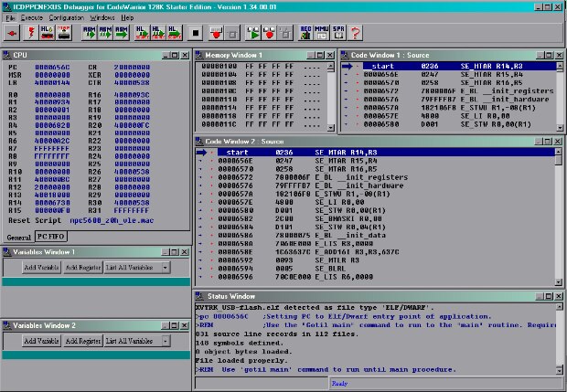Click Add Variable in Variables Window 1

[x=40, y=267]
